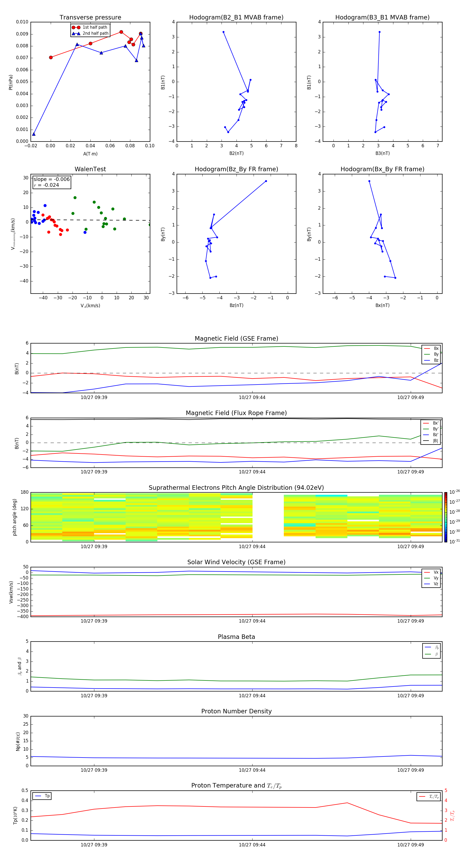473x868 pixels.
Task: Click the "pitch angle (deg)" axis label
Action: pos(14,517)
